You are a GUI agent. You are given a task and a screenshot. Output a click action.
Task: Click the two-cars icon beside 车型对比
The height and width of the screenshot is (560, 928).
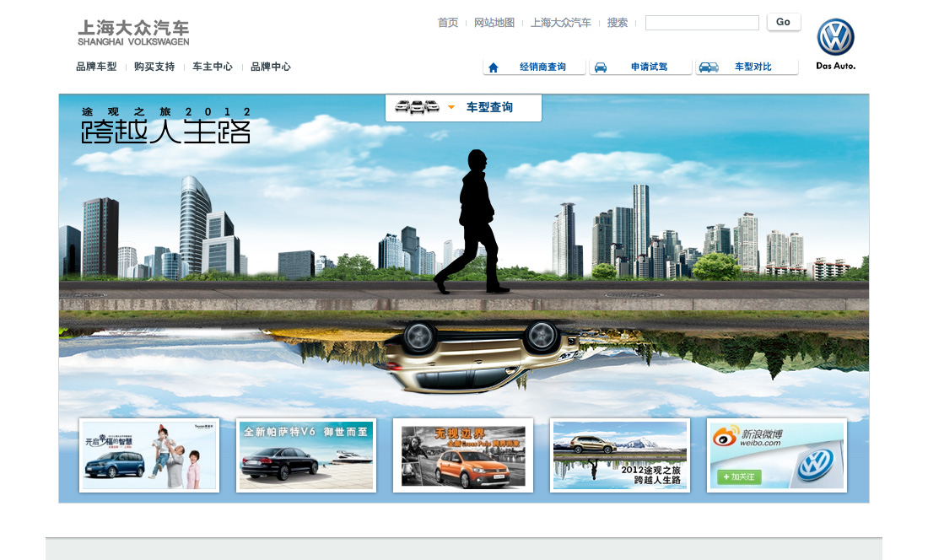[x=709, y=67]
